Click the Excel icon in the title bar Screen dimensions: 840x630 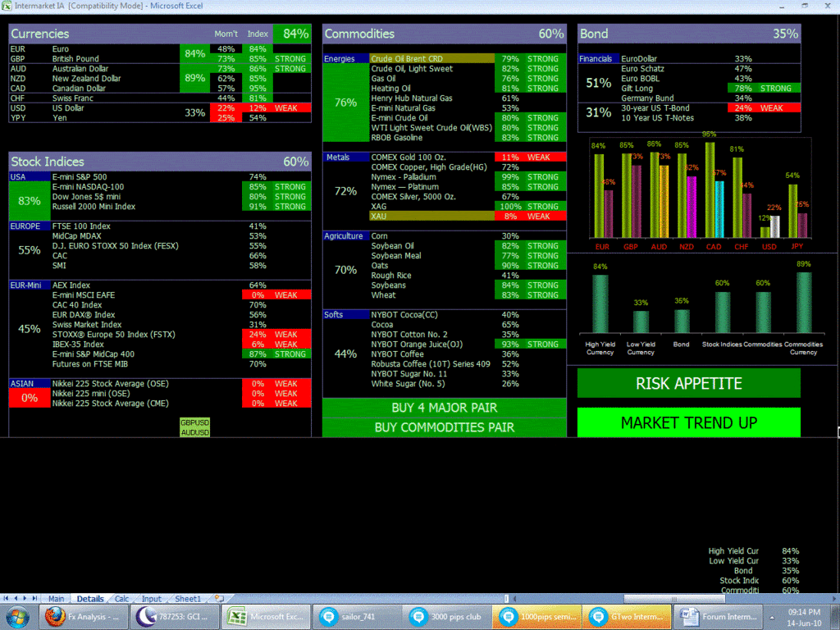click(7, 6)
